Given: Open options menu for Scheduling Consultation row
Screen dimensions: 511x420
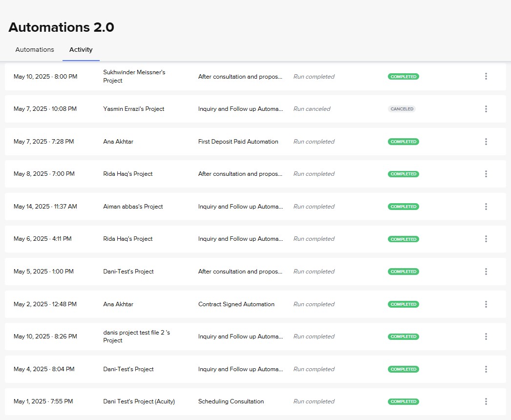Looking at the screenshot, I should [486, 401].
